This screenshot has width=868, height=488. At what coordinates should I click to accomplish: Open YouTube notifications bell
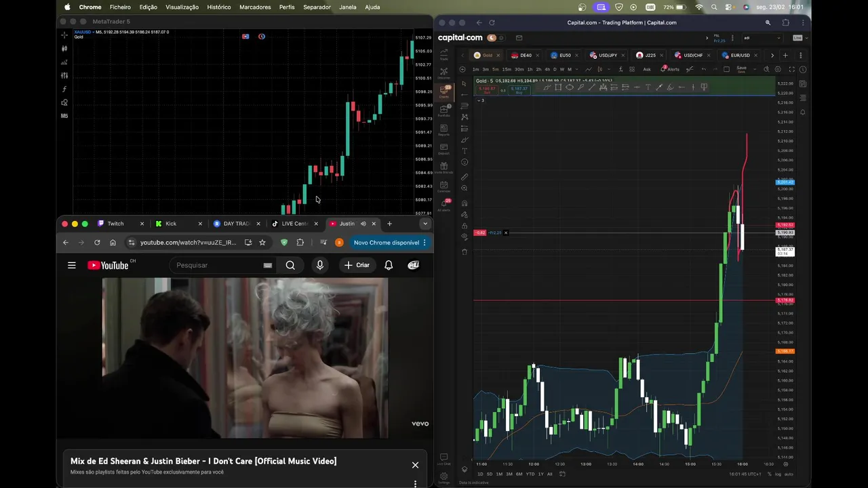389,265
